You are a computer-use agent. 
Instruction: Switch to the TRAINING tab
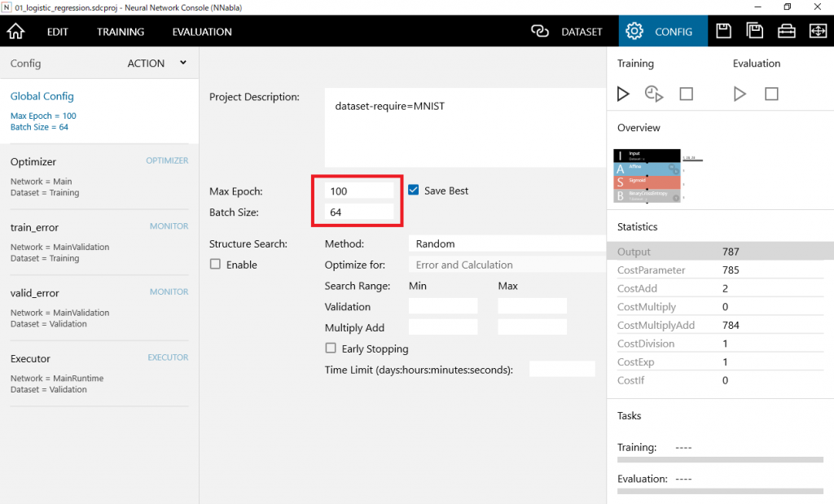tap(121, 32)
